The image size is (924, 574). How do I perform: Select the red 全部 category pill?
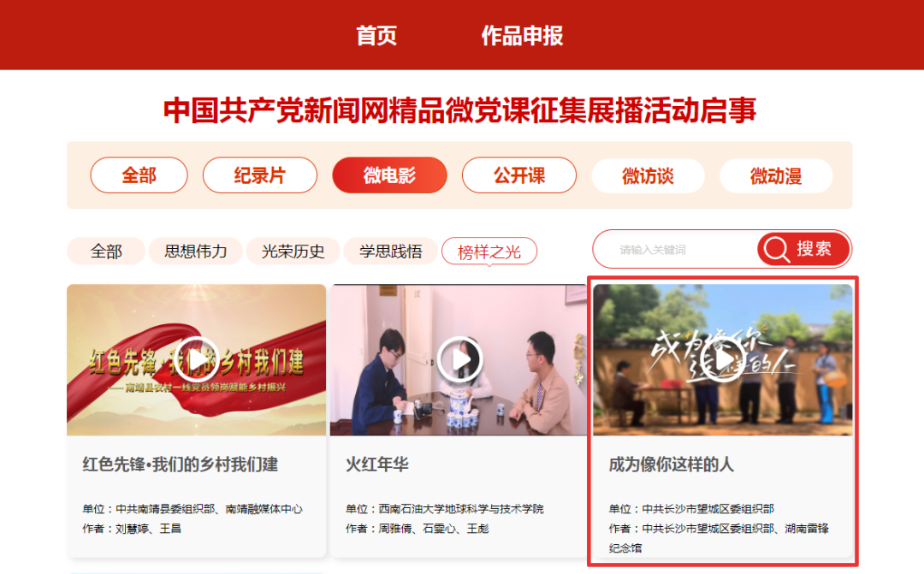click(x=139, y=175)
